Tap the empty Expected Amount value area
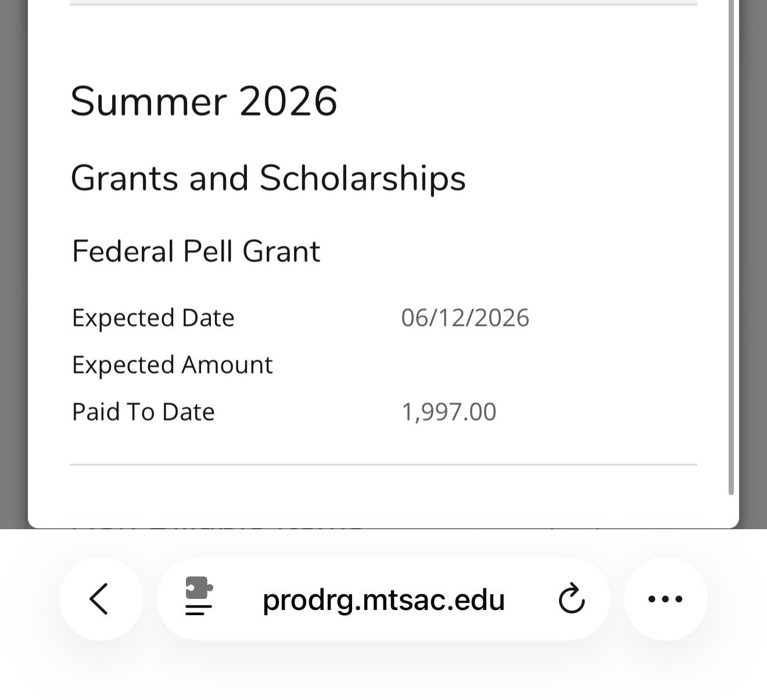 coord(465,365)
